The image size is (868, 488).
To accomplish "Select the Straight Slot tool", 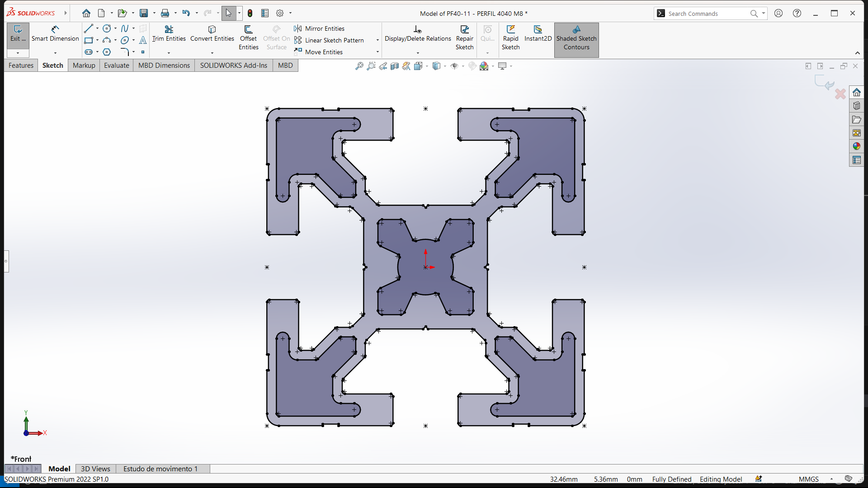I will 89,52.
